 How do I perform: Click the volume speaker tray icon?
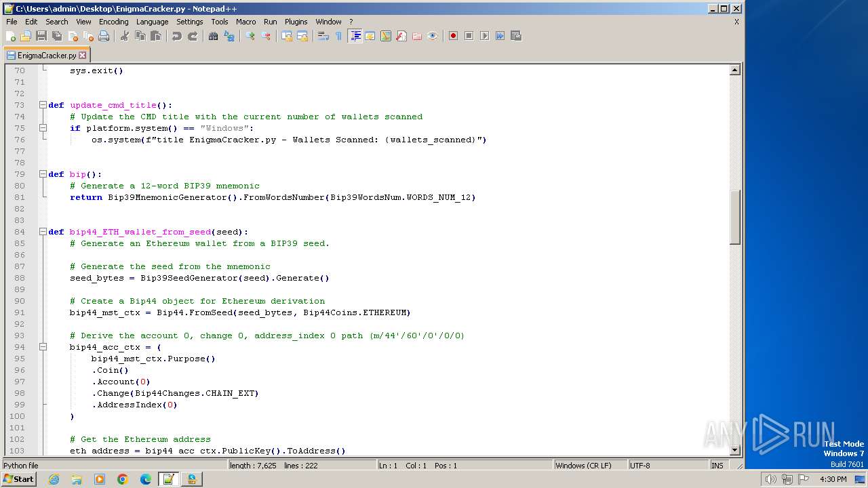(x=771, y=479)
